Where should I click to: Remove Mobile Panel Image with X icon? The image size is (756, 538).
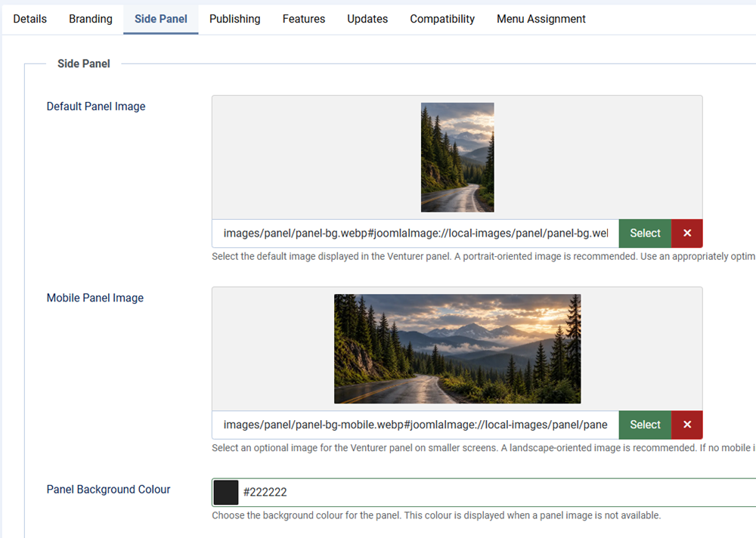click(x=687, y=425)
